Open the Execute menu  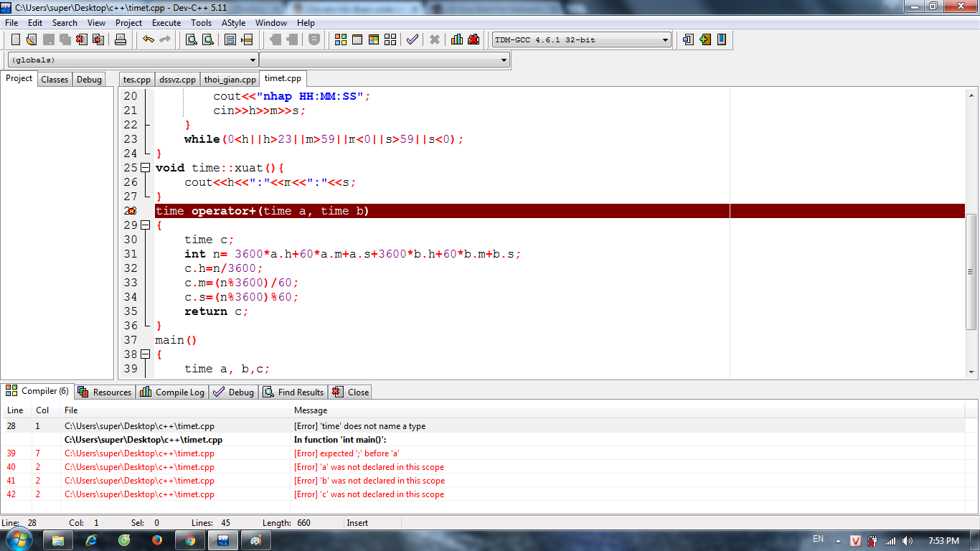click(x=166, y=23)
